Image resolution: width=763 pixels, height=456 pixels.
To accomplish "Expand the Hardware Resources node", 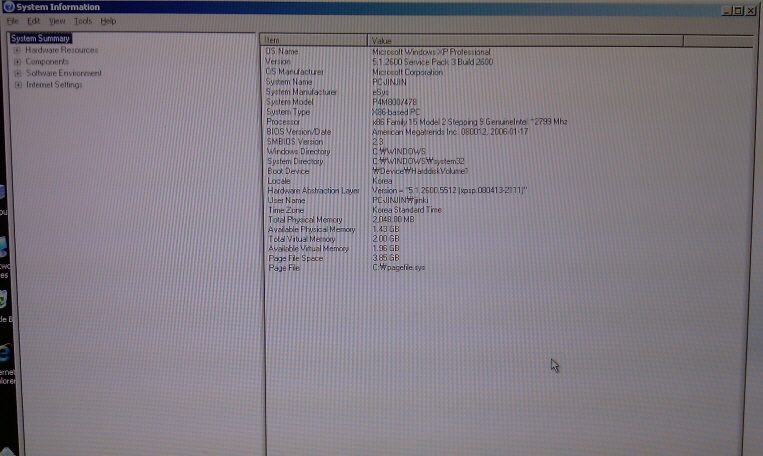I will tap(18, 50).
